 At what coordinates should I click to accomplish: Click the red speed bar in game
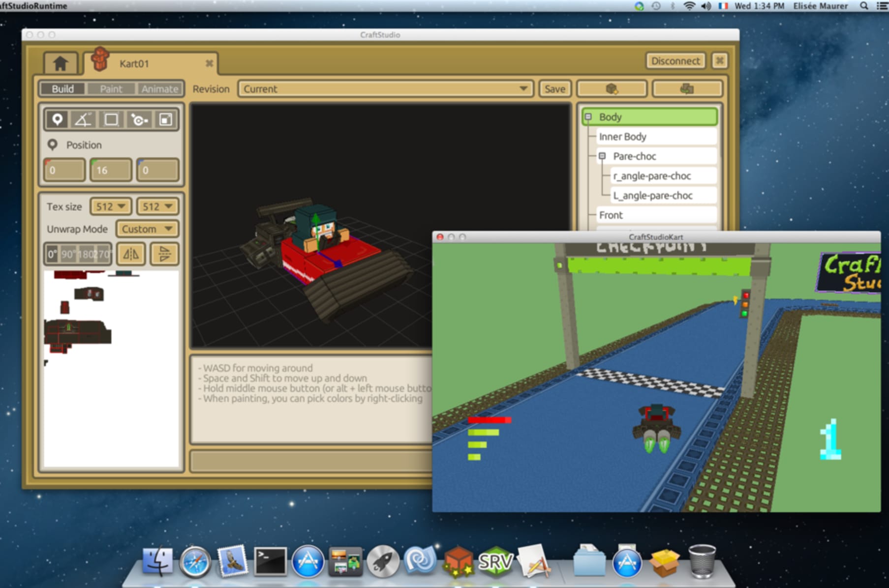(490, 420)
